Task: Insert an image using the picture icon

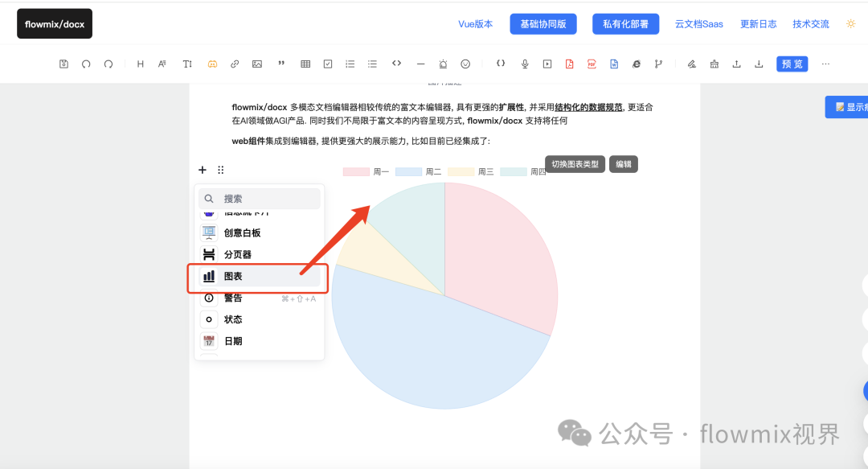Action: 257,64
